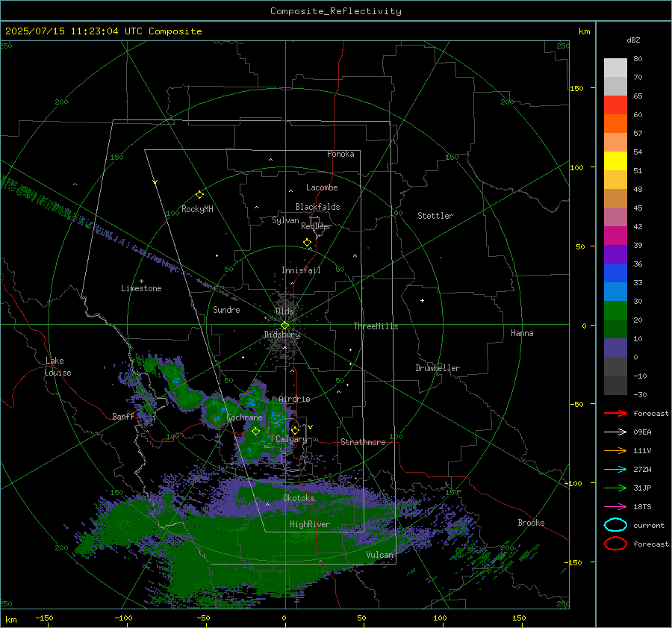Click the 51 dBZ yellow color swatch
672x628 pixels.
pyautogui.click(x=615, y=161)
